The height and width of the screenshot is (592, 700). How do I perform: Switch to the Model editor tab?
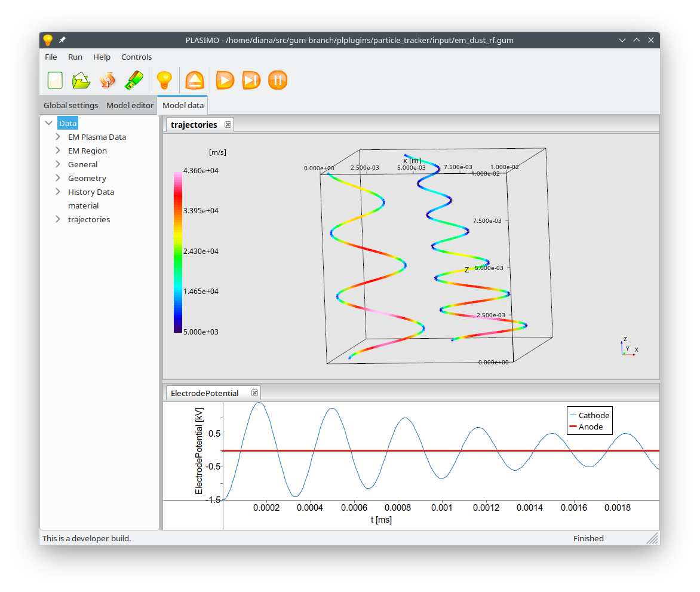pyautogui.click(x=130, y=105)
